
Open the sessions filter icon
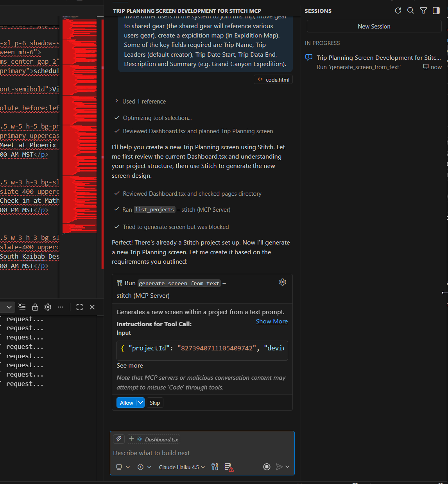[x=423, y=11]
